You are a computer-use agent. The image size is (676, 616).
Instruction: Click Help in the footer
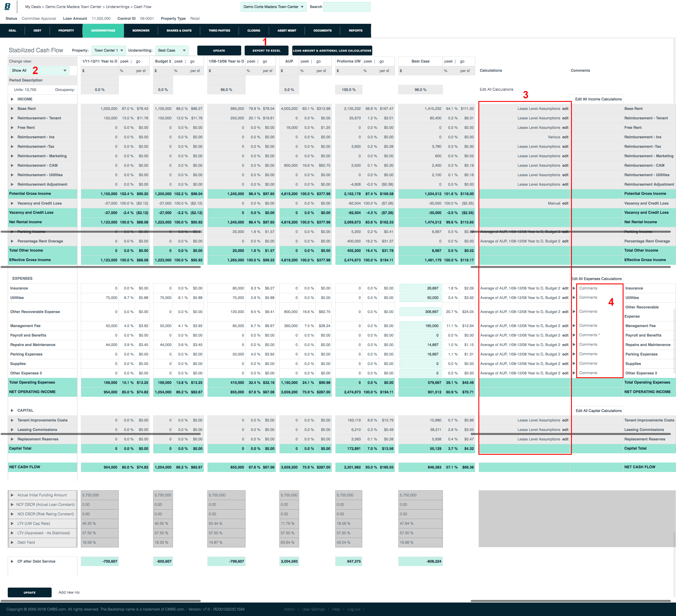336,609
